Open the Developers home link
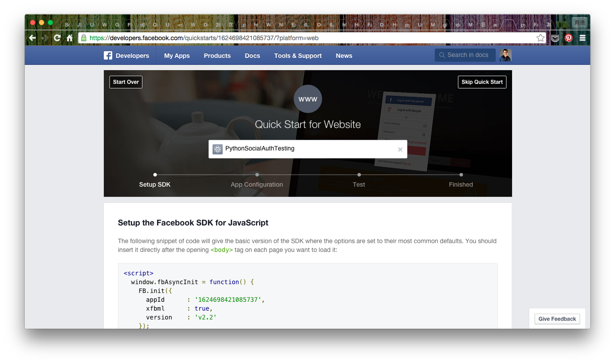 pos(132,56)
